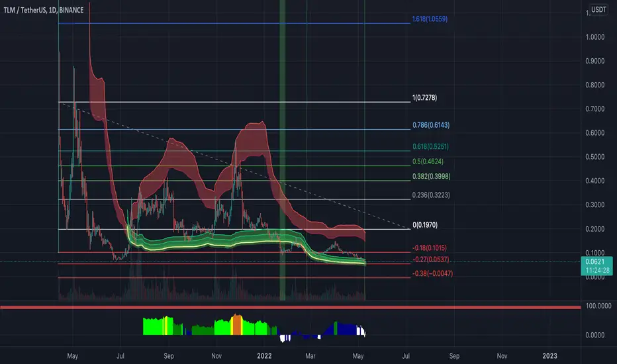Select the 0.786(0.6143) Fibonacci label

point(431,125)
